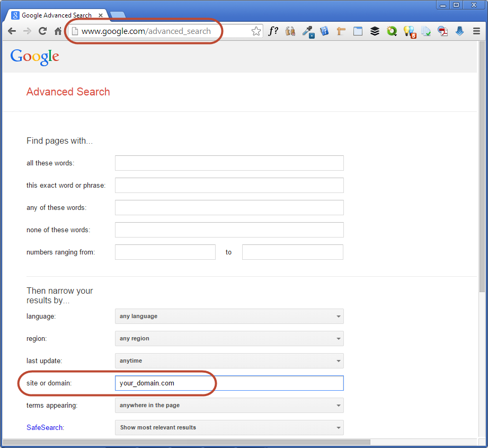Open the web-to-PDF extension icon
488x448 pixels.
[x=442, y=31]
